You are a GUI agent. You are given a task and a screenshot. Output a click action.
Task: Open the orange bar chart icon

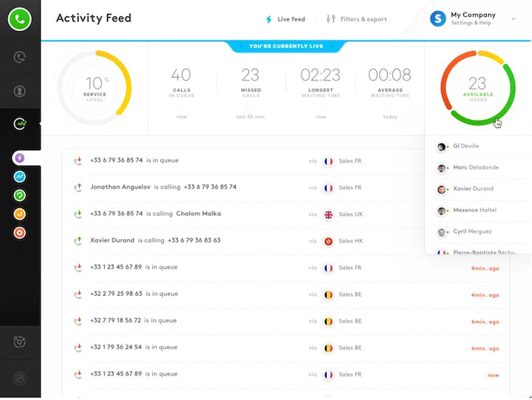click(x=20, y=214)
